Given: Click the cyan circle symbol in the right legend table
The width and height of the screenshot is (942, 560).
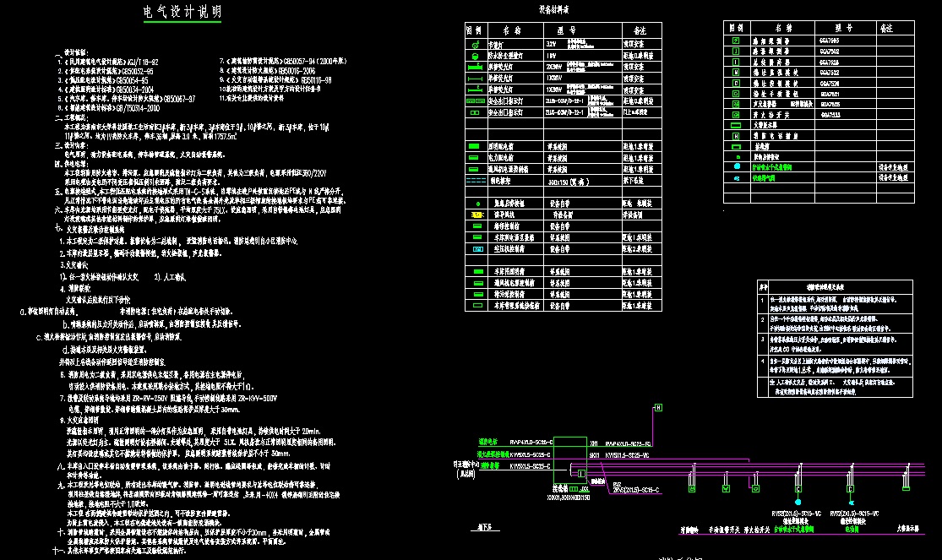Looking at the screenshot, I should [736, 167].
